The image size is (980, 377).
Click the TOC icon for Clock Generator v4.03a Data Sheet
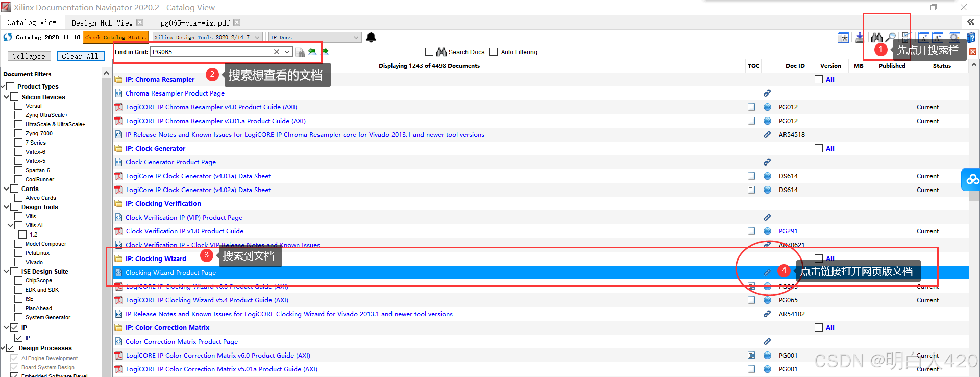click(x=751, y=176)
